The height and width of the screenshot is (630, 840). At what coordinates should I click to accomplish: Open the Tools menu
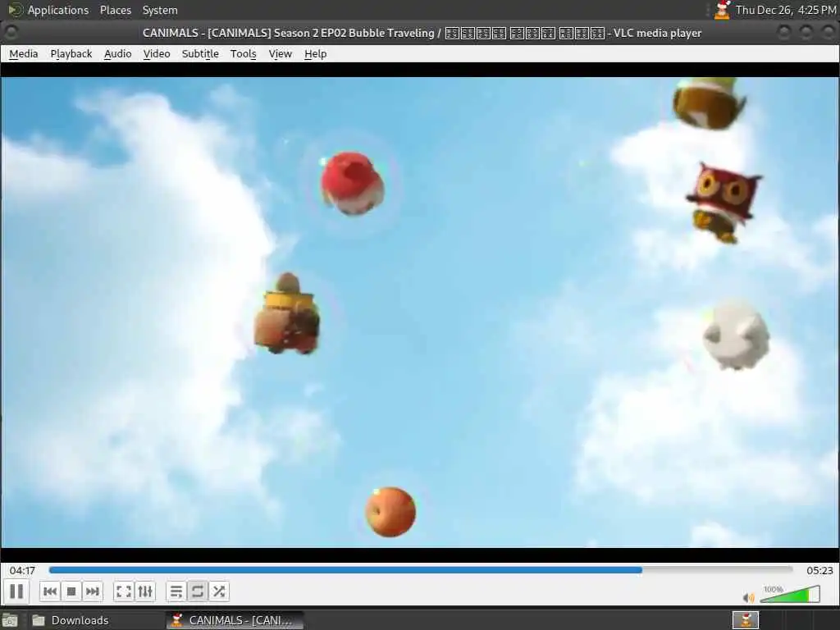(x=243, y=53)
